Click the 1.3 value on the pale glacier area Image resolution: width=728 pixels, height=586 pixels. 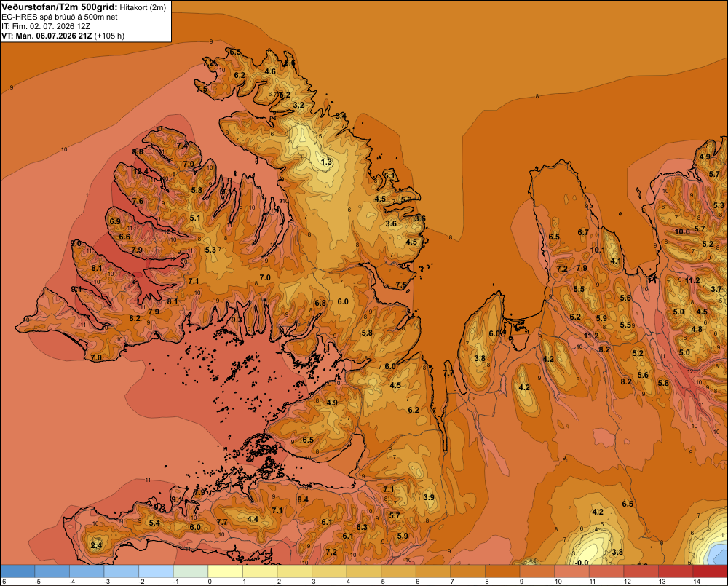[326, 162]
